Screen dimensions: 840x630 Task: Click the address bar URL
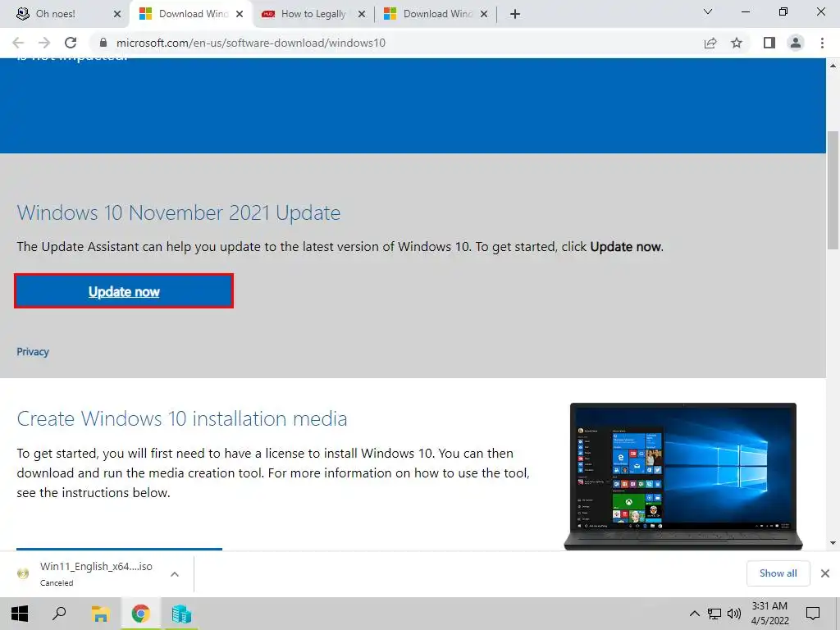click(x=251, y=43)
